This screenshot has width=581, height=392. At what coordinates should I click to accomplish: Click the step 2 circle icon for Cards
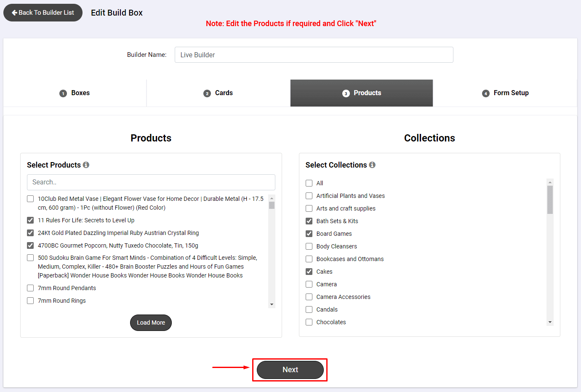pyautogui.click(x=207, y=93)
